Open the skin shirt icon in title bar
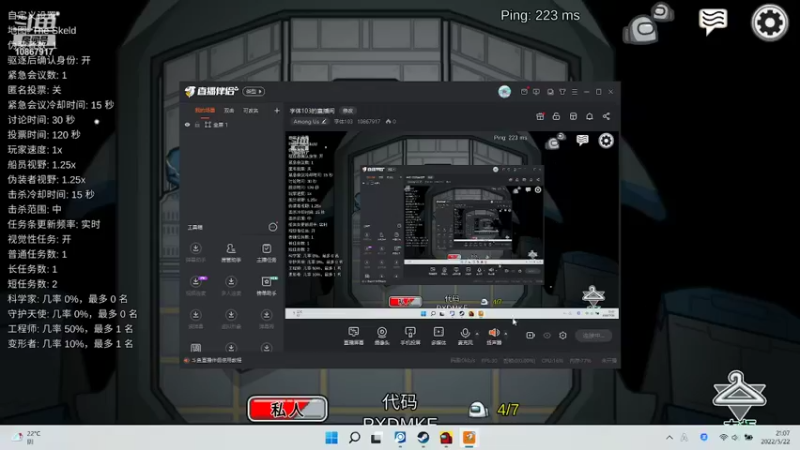The width and height of the screenshot is (800, 450). [x=562, y=92]
